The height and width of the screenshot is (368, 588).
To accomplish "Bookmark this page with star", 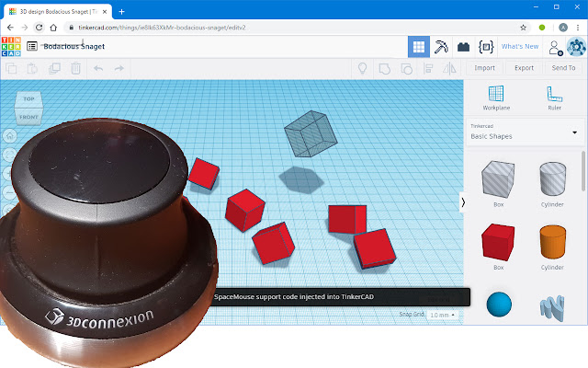I will [x=523, y=28].
